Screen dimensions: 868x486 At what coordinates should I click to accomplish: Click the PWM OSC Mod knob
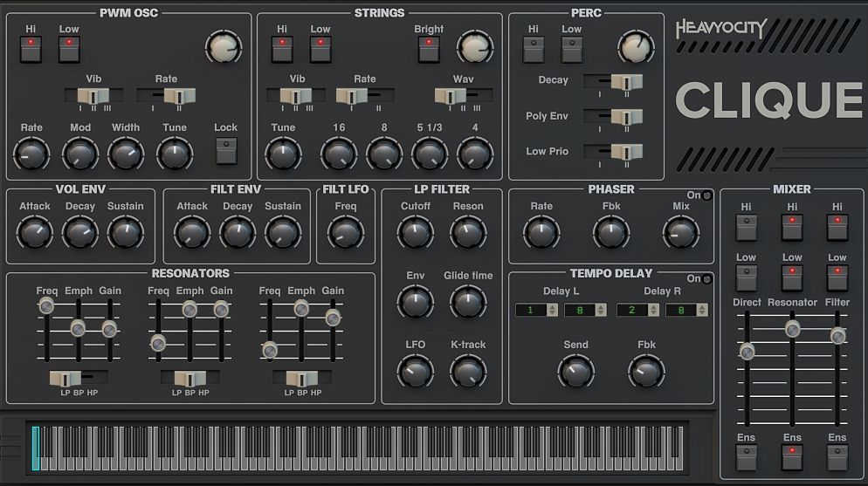[x=80, y=154]
